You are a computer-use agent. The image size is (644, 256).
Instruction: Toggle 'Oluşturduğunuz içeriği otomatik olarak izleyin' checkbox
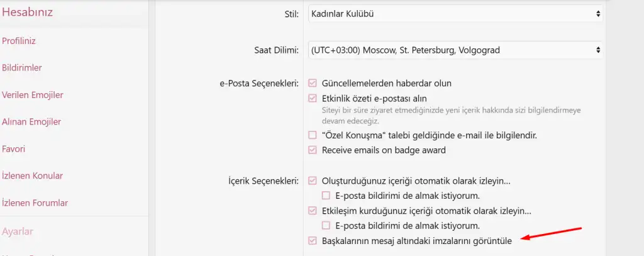(313, 181)
